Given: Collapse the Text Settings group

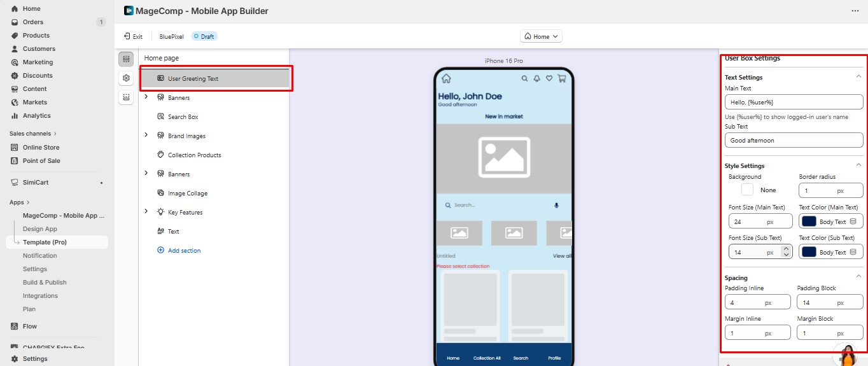Looking at the screenshot, I should click(x=858, y=77).
